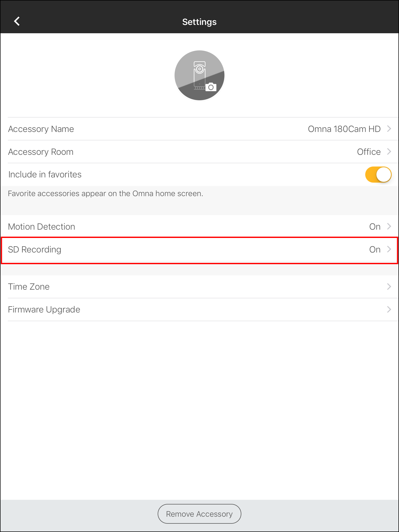399x532 pixels.
Task: Open Accessory Name chevron arrow
Action: click(x=389, y=129)
